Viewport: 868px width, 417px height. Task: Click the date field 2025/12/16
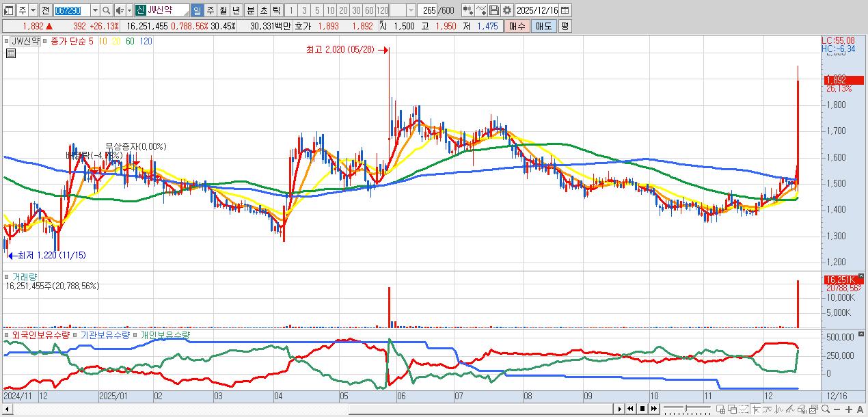(x=537, y=10)
